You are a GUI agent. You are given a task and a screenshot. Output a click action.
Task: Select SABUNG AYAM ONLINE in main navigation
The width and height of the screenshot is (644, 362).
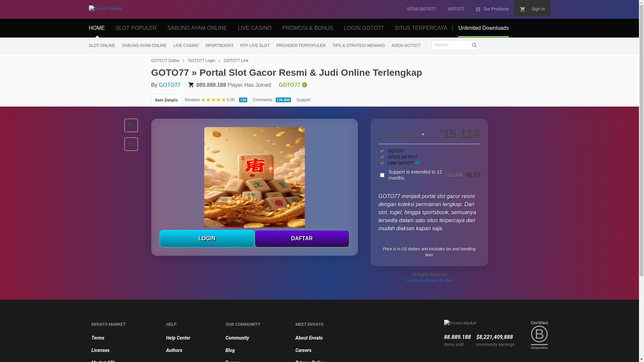197,28
